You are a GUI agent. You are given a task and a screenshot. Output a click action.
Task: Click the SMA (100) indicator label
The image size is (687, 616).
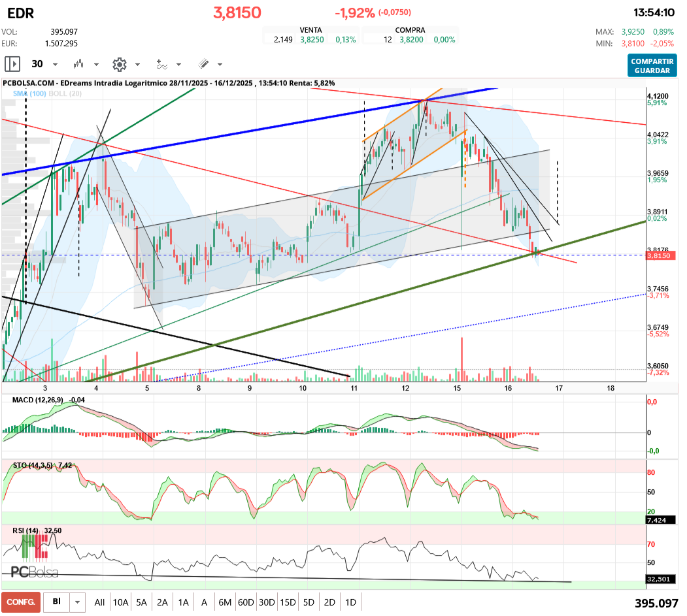pos(29,93)
